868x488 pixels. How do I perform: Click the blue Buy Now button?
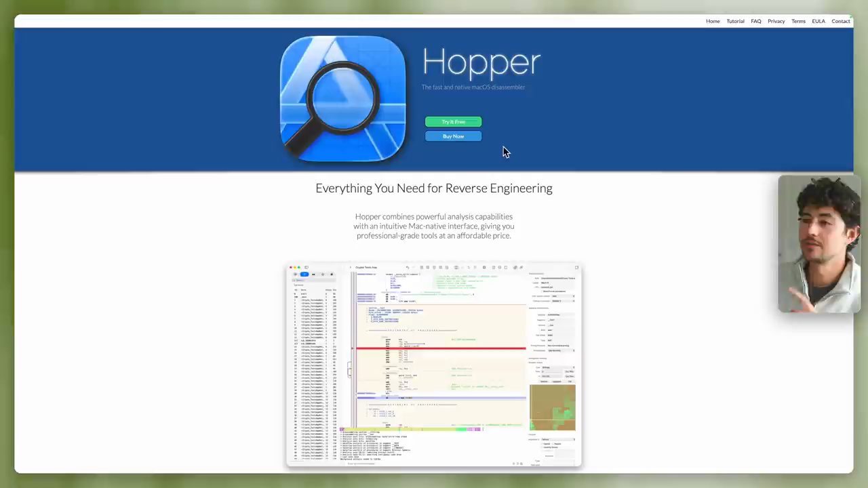(x=454, y=136)
